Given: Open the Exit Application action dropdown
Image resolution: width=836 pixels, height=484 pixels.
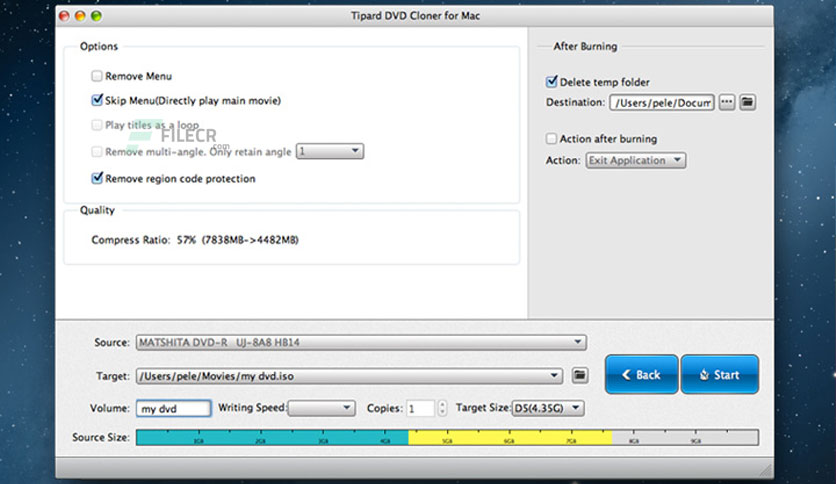Looking at the screenshot, I should click(636, 160).
